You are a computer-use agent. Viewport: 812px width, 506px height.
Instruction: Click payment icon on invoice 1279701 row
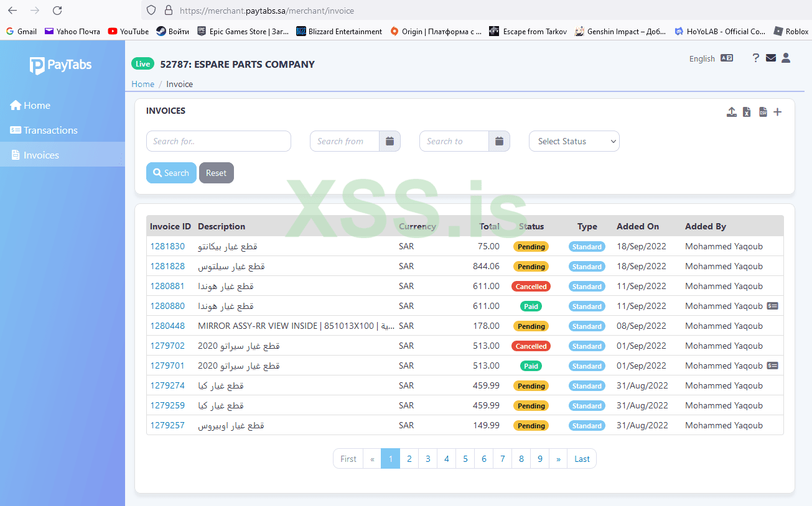pyautogui.click(x=772, y=366)
